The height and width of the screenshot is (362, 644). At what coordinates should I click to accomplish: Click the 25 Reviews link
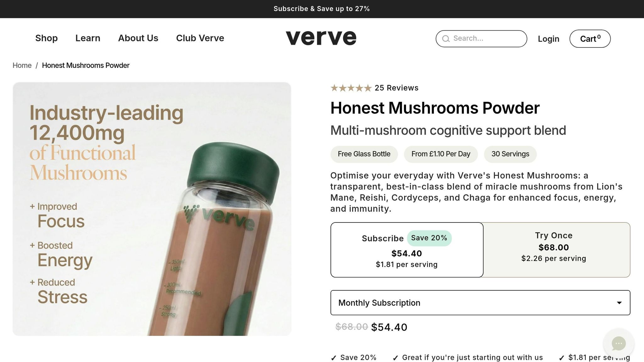pos(396,88)
